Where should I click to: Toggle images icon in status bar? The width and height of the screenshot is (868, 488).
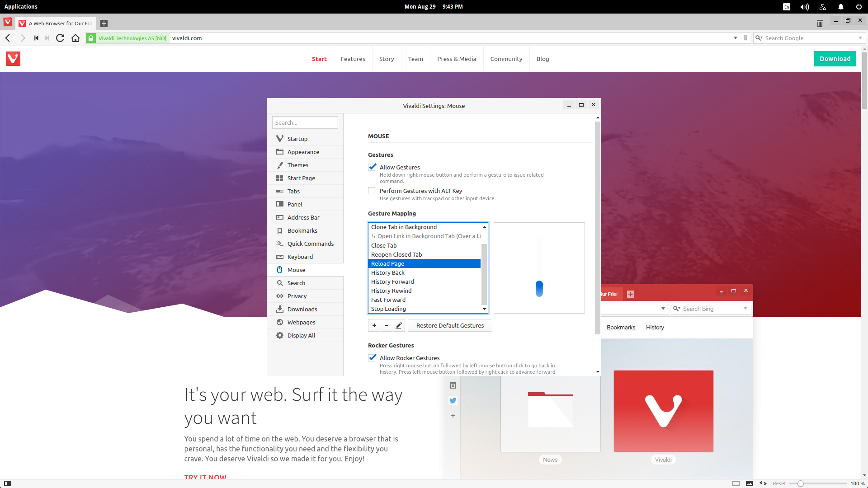750,483
